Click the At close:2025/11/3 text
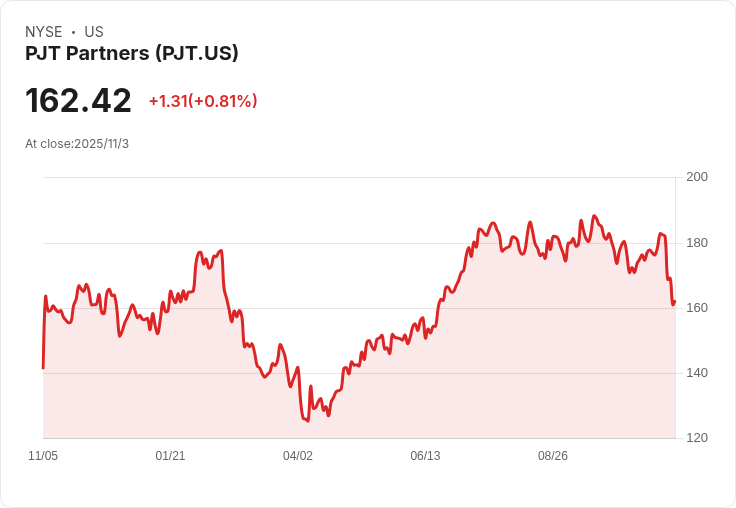 pyautogui.click(x=77, y=144)
